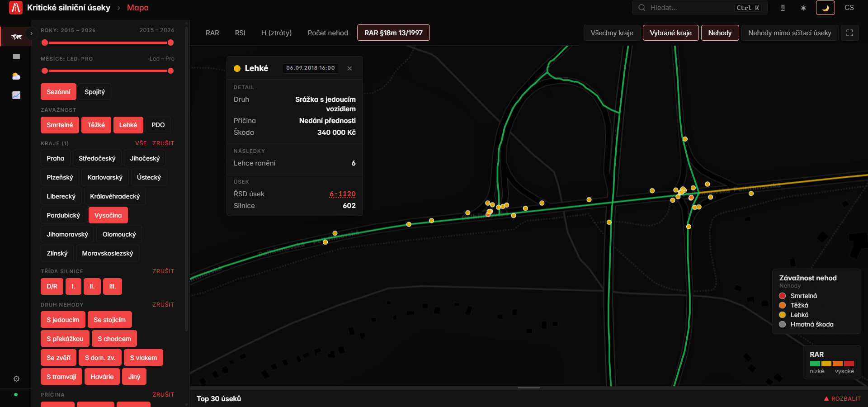Click Mapa breadcrumb item
This screenshot has width=868, height=407.
click(138, 8)
